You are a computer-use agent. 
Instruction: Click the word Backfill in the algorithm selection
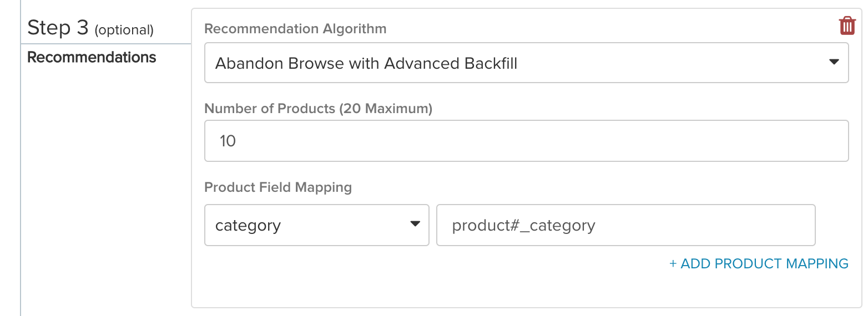[x=490, y=63]
